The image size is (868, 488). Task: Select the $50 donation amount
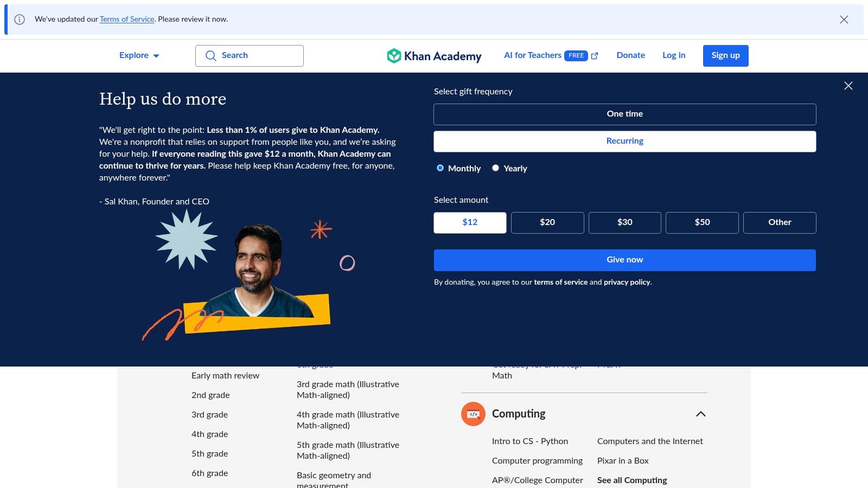702,222
